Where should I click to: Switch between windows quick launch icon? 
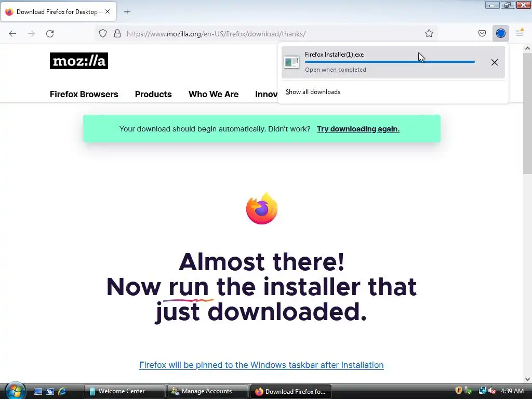coord(50,391)
